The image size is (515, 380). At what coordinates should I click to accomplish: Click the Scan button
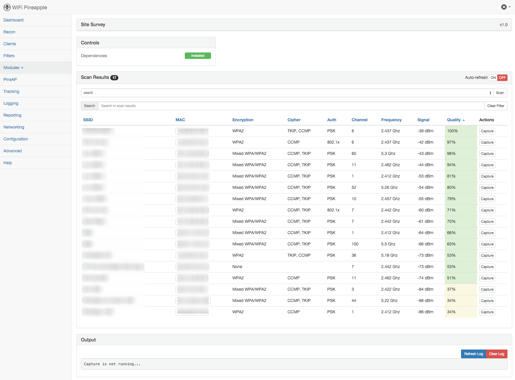coord(500,93)
